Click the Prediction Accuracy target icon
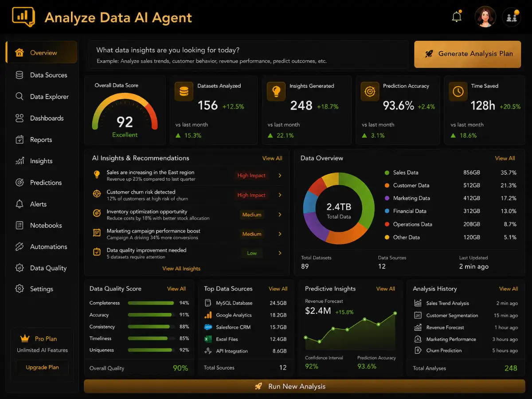532x399 pixels. click(x=369, y=91)
